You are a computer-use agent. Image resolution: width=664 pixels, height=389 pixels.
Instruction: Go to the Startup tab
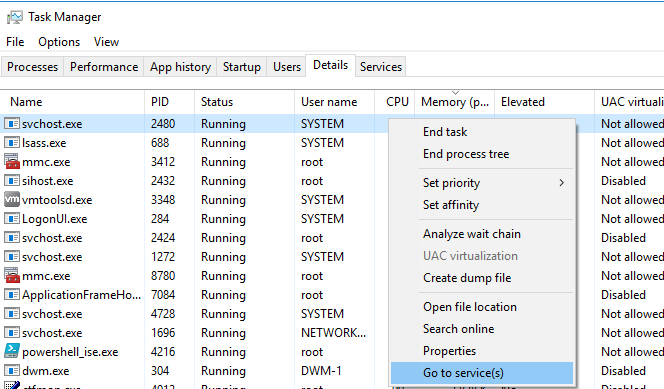click(241, 67)
